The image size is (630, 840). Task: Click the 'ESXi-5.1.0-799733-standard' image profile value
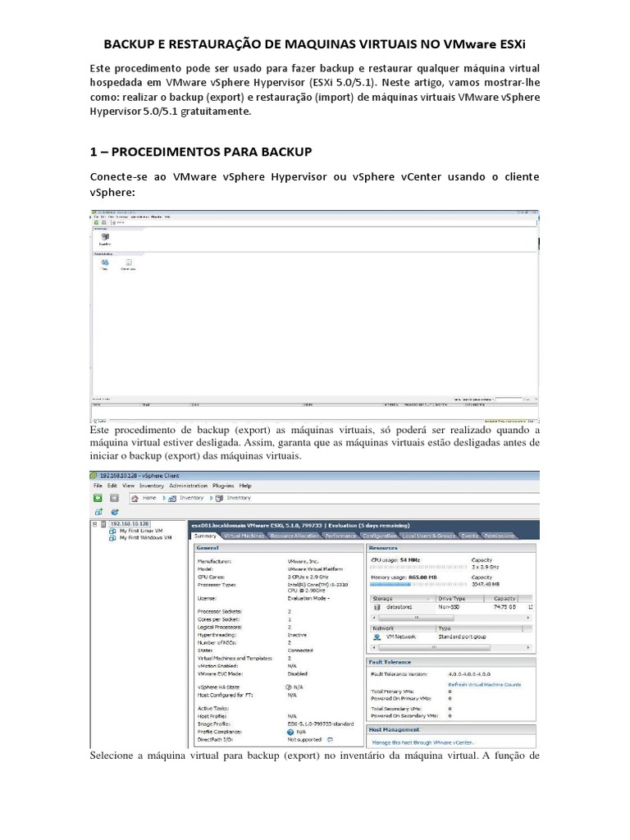point(321,724)
